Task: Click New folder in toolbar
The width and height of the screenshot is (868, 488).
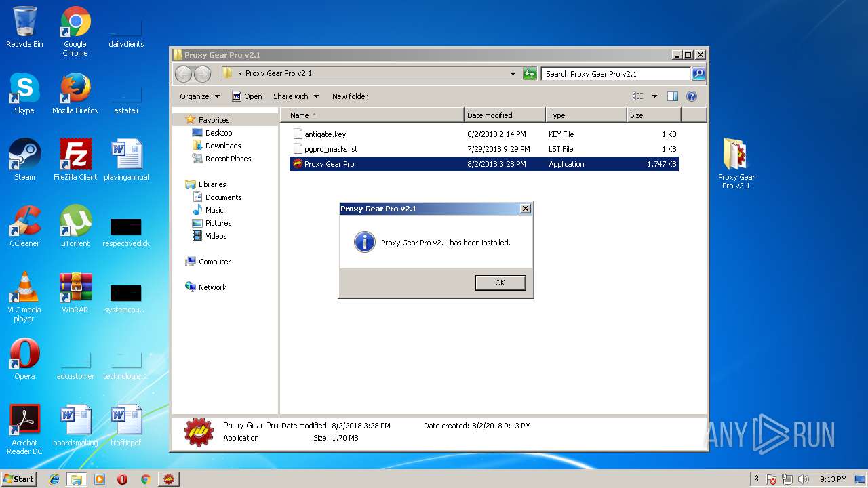Action: coord(350,96)
